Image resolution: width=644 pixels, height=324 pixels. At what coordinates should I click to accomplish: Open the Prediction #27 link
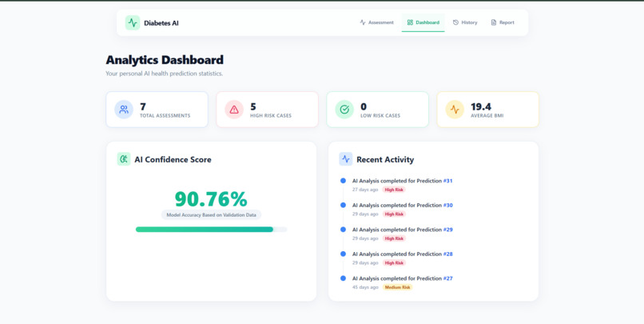(447, 278)
